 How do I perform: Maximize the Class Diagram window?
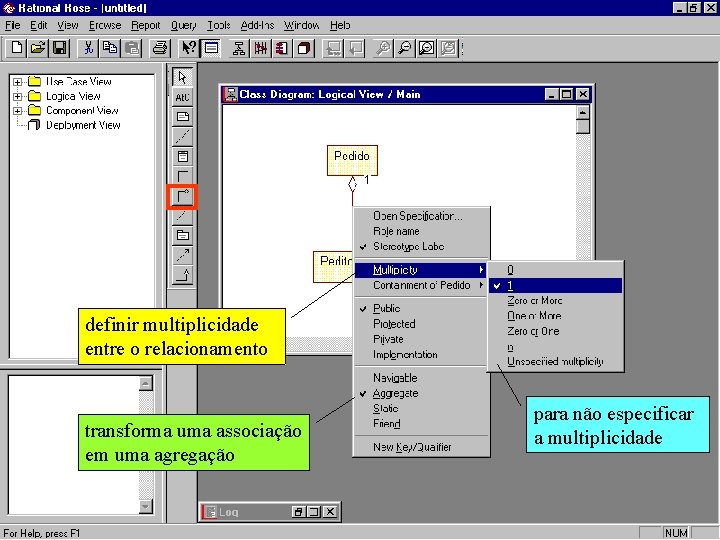click(x=567, y=94)
